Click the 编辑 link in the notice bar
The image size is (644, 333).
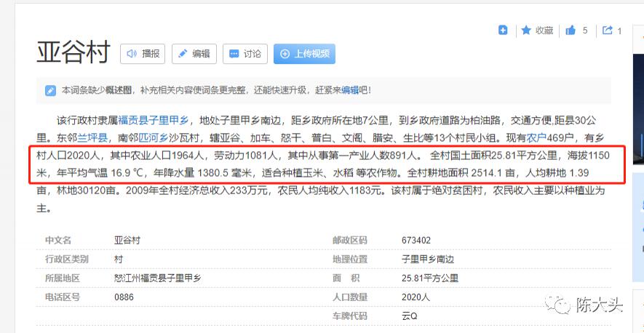350,90
